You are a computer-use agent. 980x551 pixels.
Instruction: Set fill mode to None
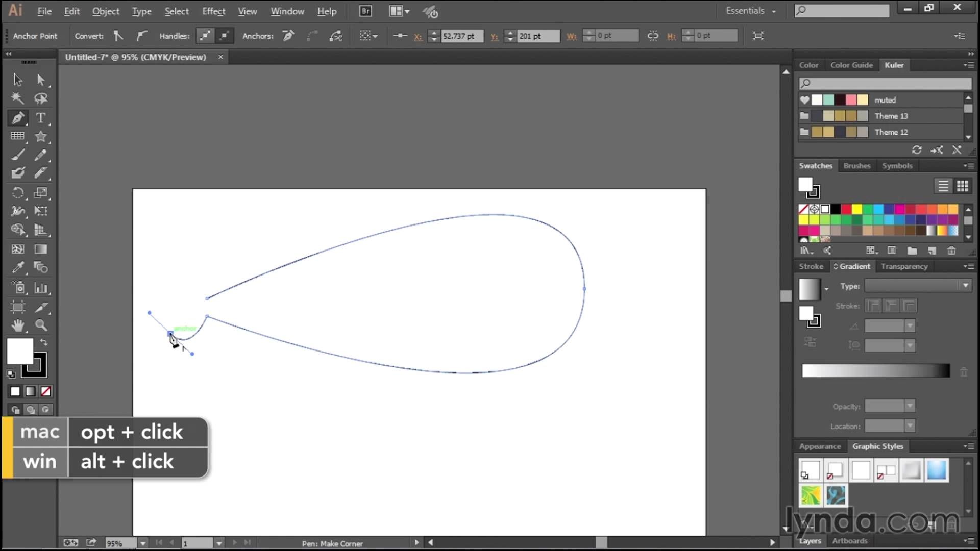pos(46,391)
